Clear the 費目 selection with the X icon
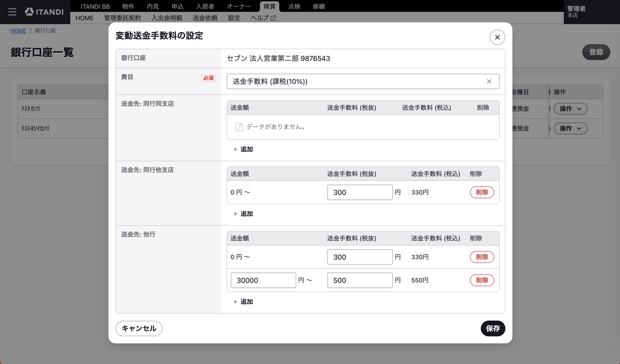620x364 pixels. pyautogui.click(x=489, y=81)
